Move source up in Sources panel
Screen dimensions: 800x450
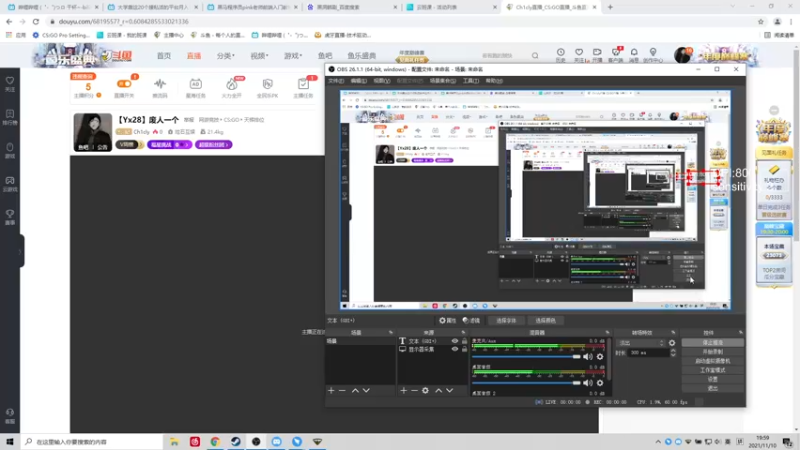tap(438, 390)
